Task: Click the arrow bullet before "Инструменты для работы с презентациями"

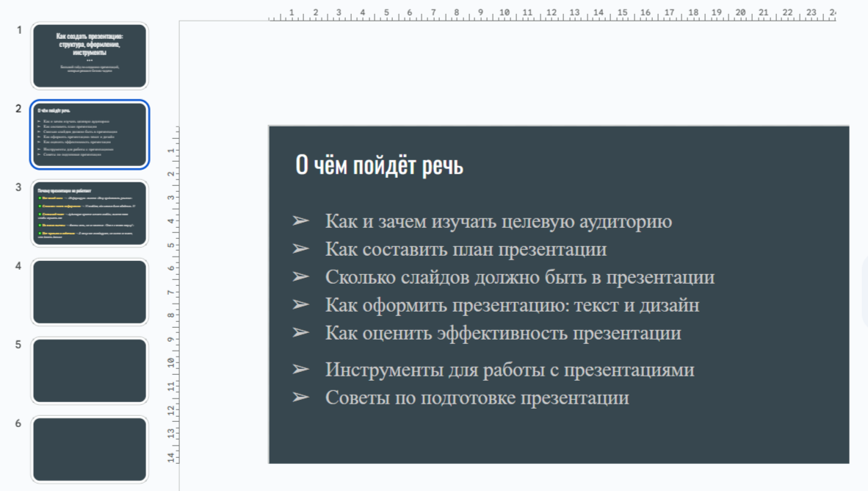Action: pos(300,370)
